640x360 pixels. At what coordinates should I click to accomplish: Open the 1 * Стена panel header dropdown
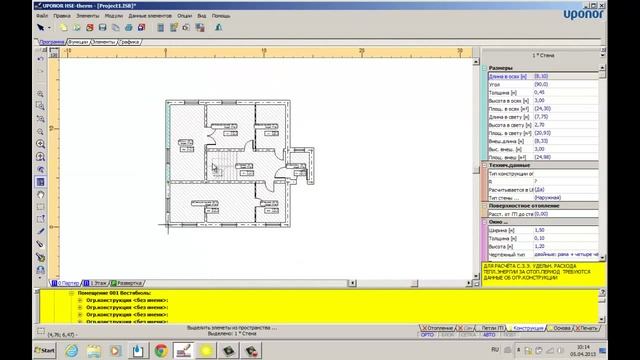tap(602, 55)
